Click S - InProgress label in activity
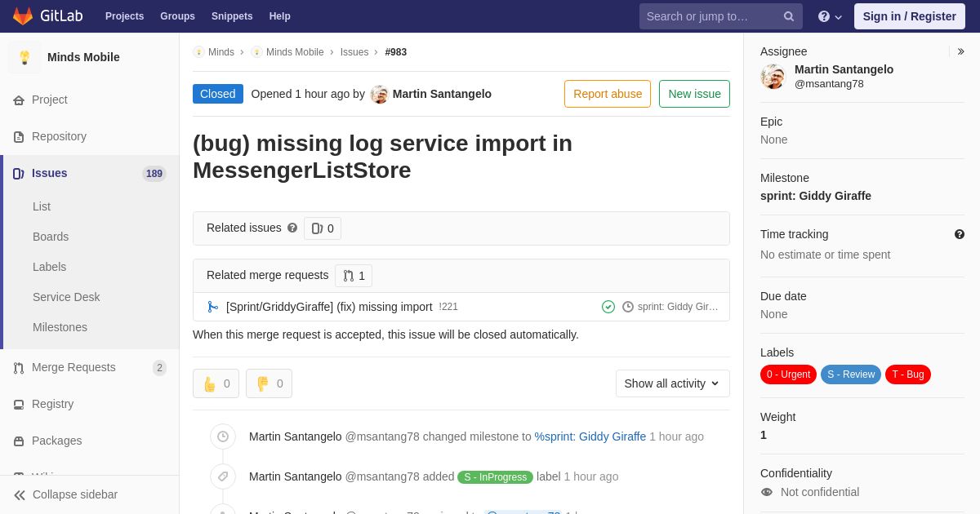The image size is (980, 514). click(495, 476)
